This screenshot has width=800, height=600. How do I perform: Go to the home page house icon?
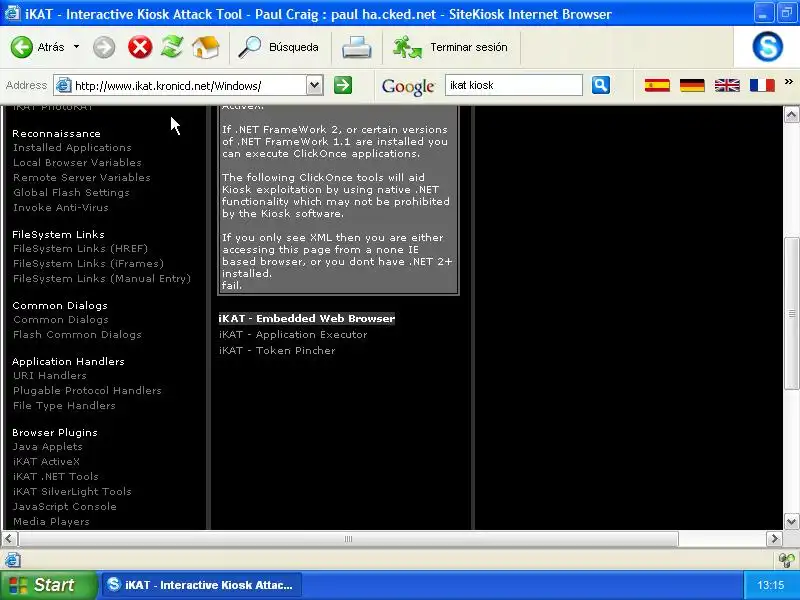pyautogui.click(x=206, y=47)
